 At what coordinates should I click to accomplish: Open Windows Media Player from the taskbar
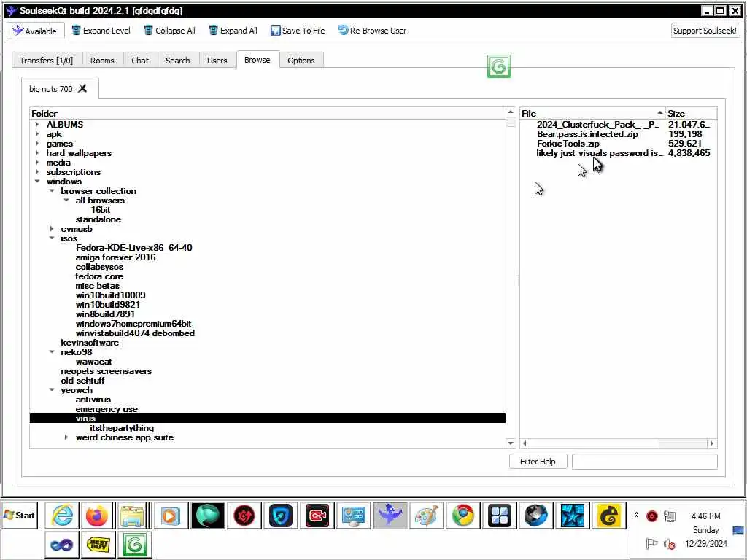(170, 516)
